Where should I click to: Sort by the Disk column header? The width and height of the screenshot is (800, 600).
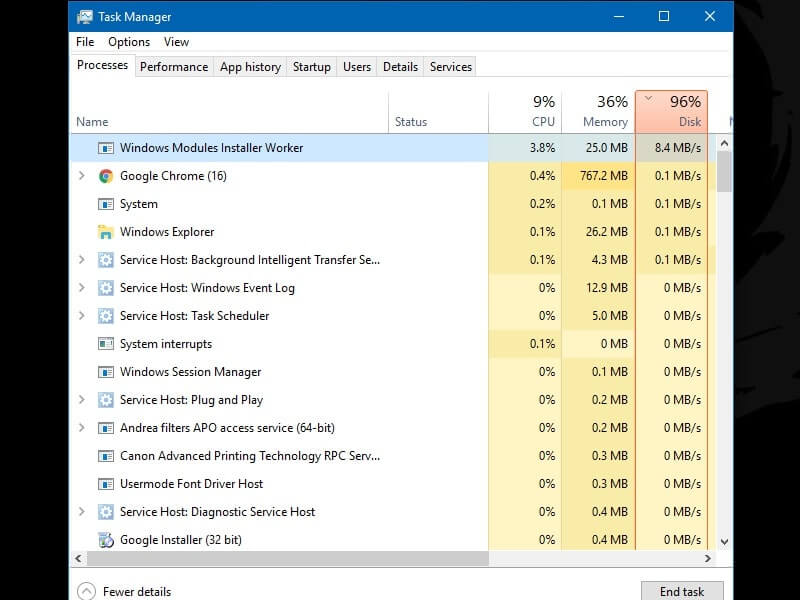click(671, 112)
